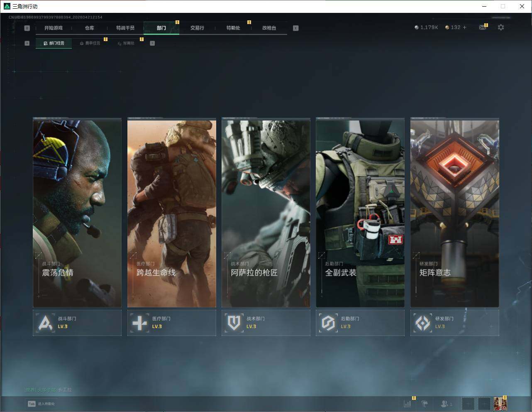The height and width of the screenshot is (412, 532).
Task: Click the 医疗部门 LV.3 button
Action: coord(172,323)
